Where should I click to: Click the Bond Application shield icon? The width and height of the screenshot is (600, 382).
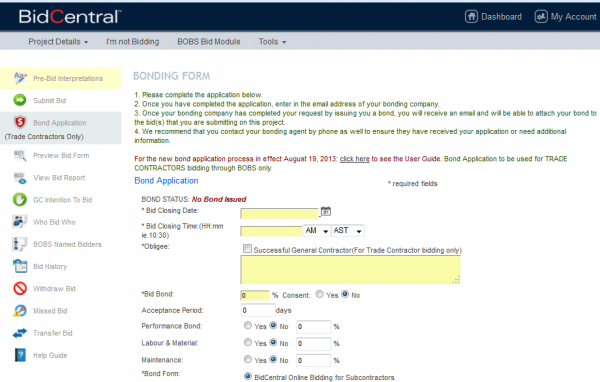[20, 122]
